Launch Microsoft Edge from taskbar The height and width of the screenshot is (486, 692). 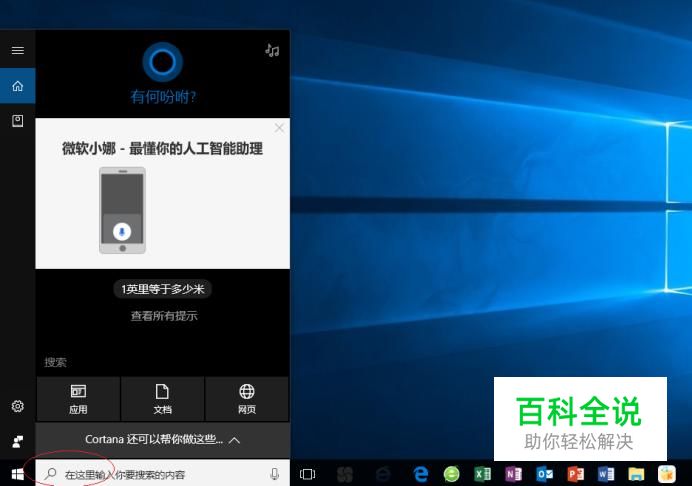click(421, 475)
